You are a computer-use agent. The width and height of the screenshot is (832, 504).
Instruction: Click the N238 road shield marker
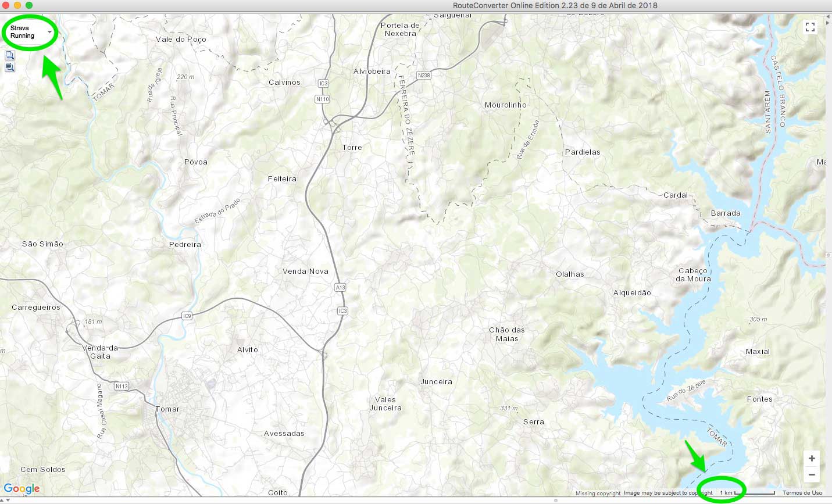[x=424, y=76]
